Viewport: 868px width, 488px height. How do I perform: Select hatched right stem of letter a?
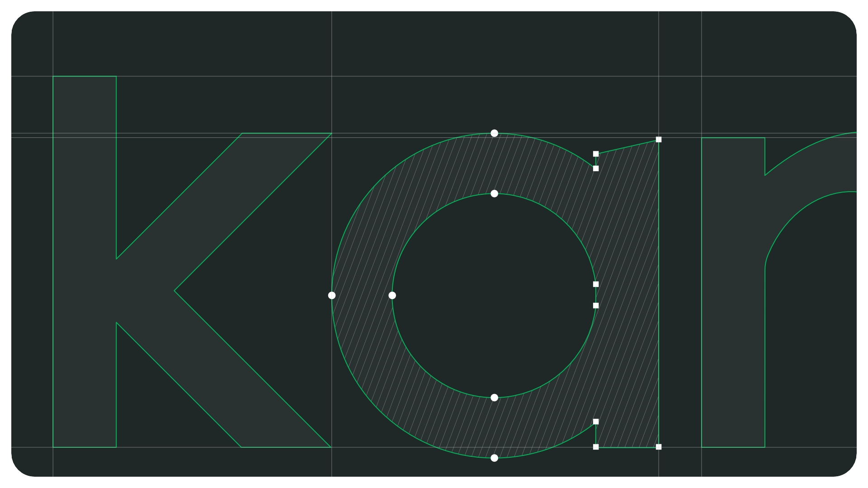click(x=628, y=294)
